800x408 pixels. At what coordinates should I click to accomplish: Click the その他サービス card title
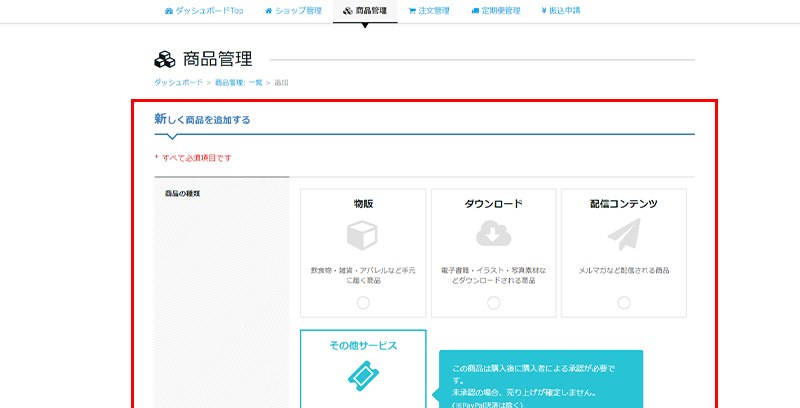pos(362,345)
